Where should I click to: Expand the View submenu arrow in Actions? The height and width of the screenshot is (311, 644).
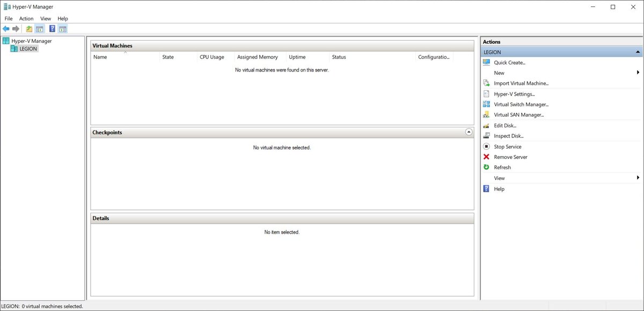[638, 177]
